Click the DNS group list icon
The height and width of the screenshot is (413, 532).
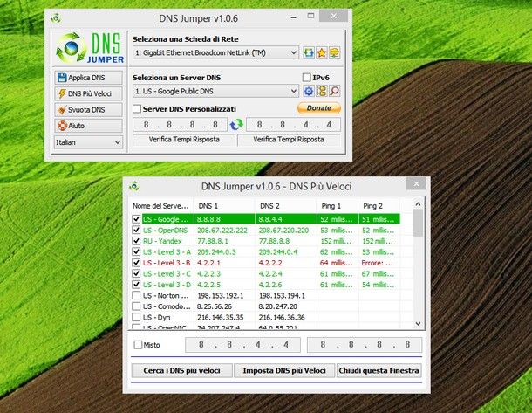point(322,91)
